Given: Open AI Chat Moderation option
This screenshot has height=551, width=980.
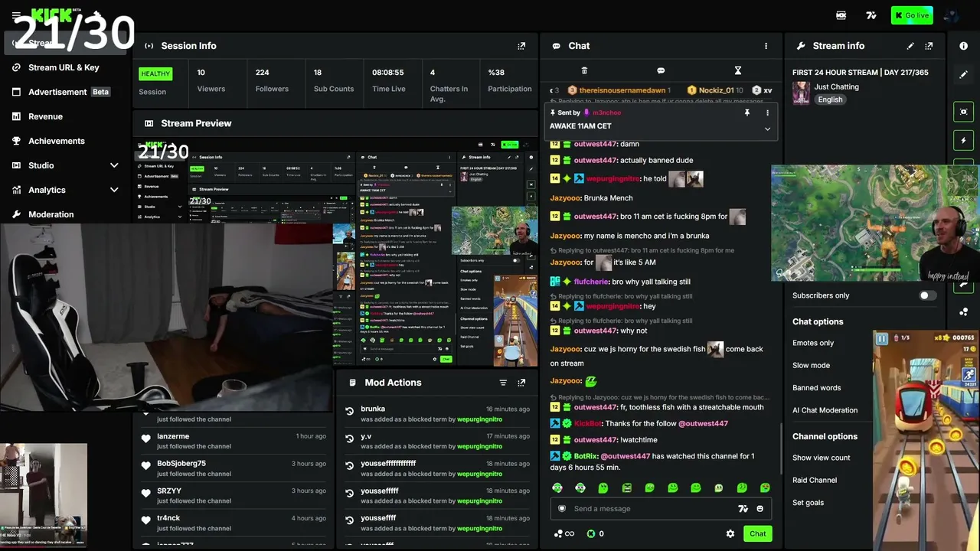Looking at the screenshot, I should coord(825,410).
